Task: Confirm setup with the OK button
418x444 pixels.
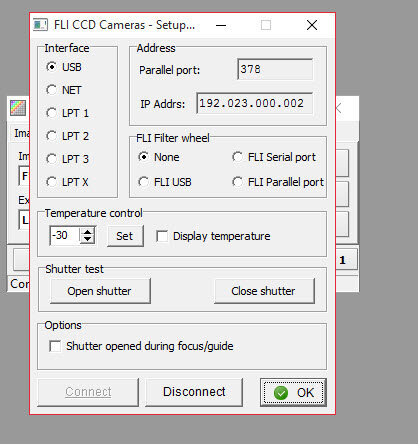Action: [x=293, y=392]
